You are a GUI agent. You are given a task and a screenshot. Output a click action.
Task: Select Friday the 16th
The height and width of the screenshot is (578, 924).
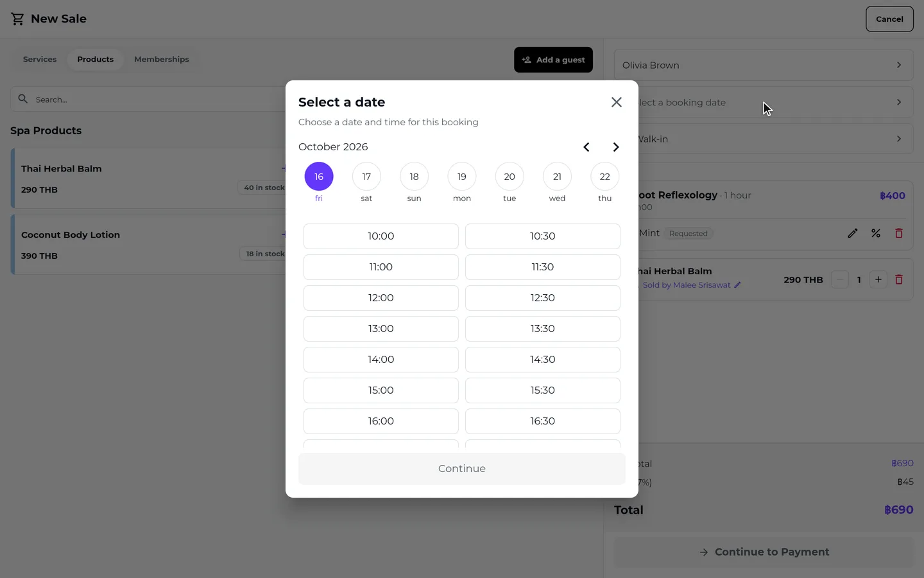(319, 177)
